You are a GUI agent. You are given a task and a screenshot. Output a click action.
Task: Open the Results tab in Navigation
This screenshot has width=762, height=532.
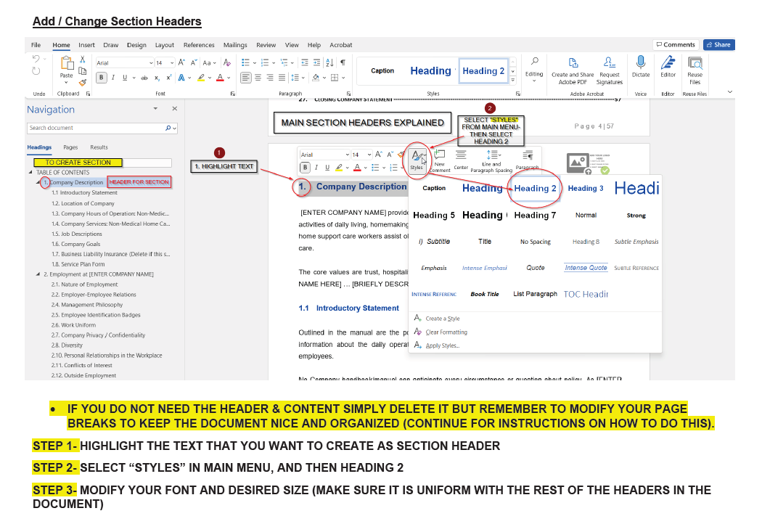point(99,147)
